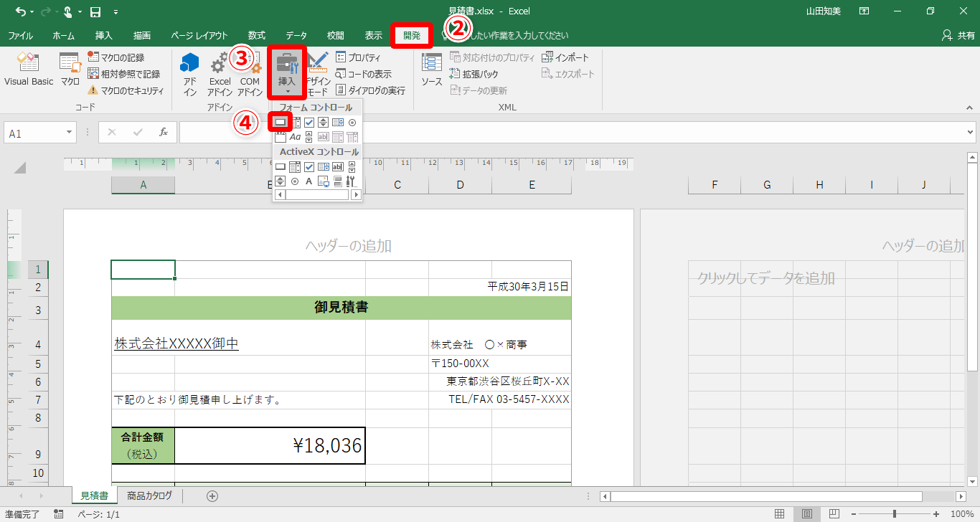Open the ActiveX More Controls icon
This screenshot has height=522, width=980.
click(352, 181)
